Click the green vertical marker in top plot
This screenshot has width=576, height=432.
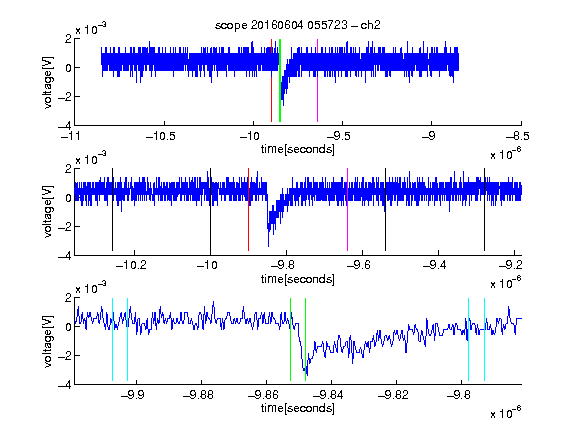(x=280, y=80)
